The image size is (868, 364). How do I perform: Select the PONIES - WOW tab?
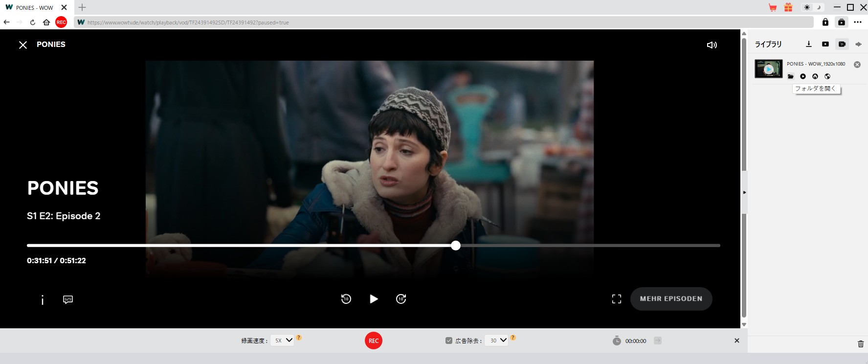click(x=35, y=7)
